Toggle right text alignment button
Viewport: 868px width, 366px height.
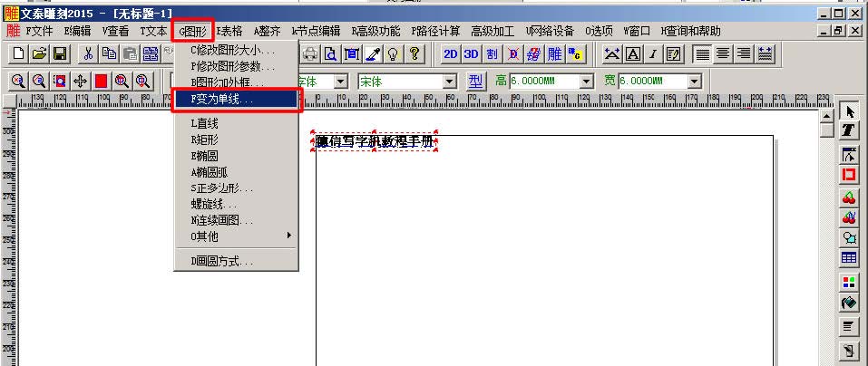point(744,53)
